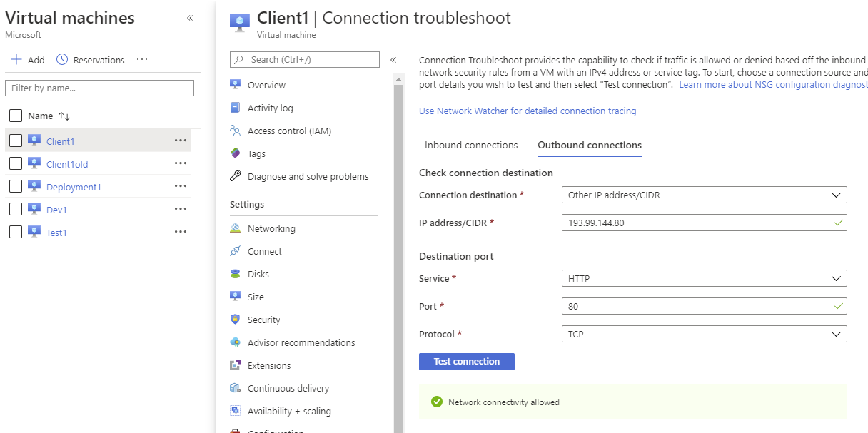The width and height of the screenshot is (868, 433).
Task: Check the Dev1 virtual machine checkbox
Action: [14, 209]
